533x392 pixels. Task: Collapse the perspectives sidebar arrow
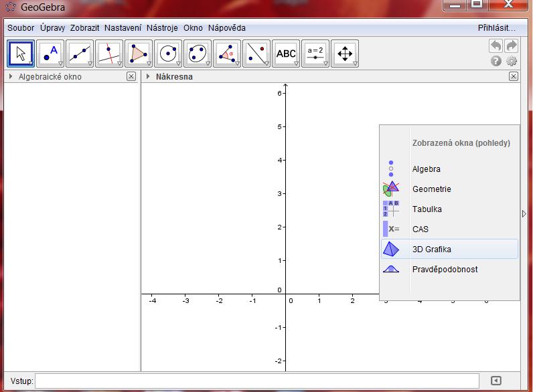(524, 213)
